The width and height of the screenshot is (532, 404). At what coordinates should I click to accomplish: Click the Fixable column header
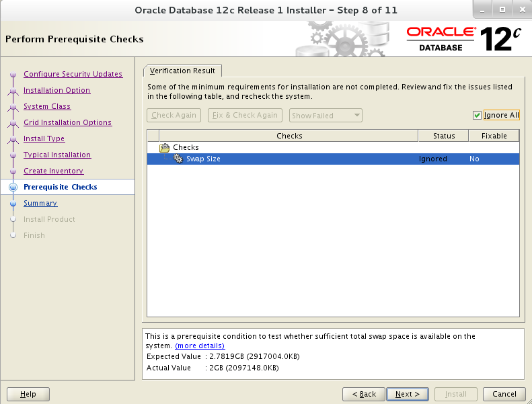494,136
